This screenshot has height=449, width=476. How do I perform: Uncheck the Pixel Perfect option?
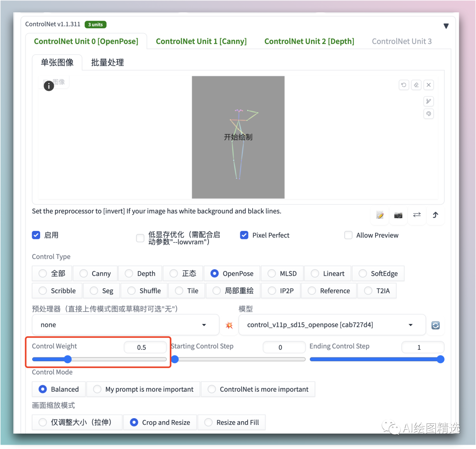tap(244, 235)
